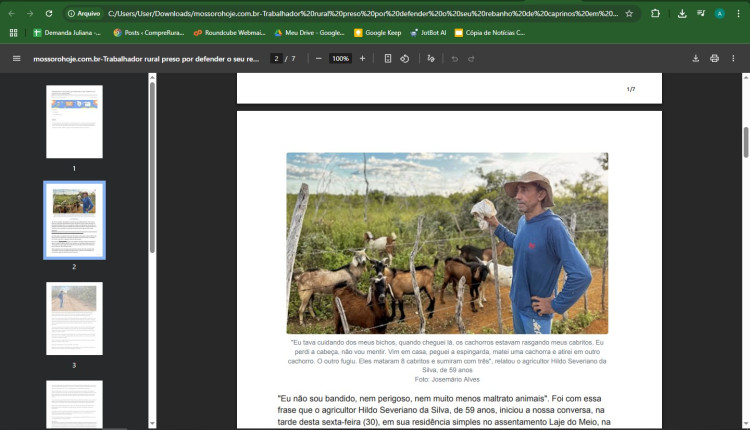Click the zoom in plus icon
The height and width of the screenshot is (430, 750).
click(363, 59)
